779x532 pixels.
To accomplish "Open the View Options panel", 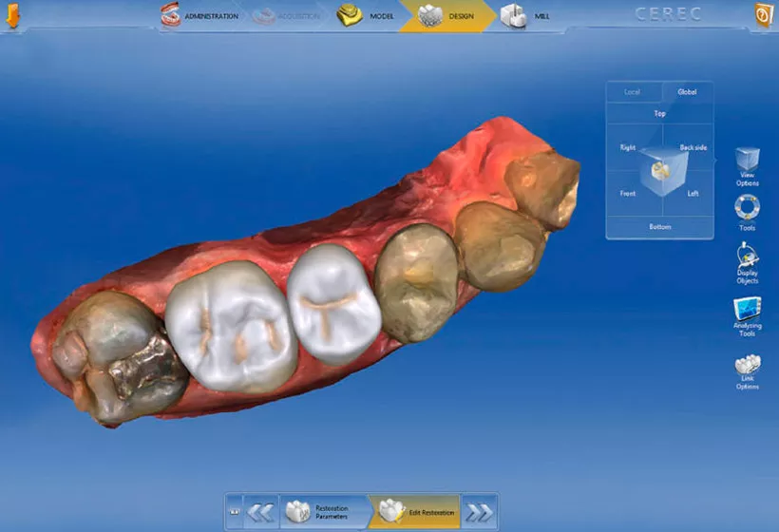I will click(x=748, y=161).
